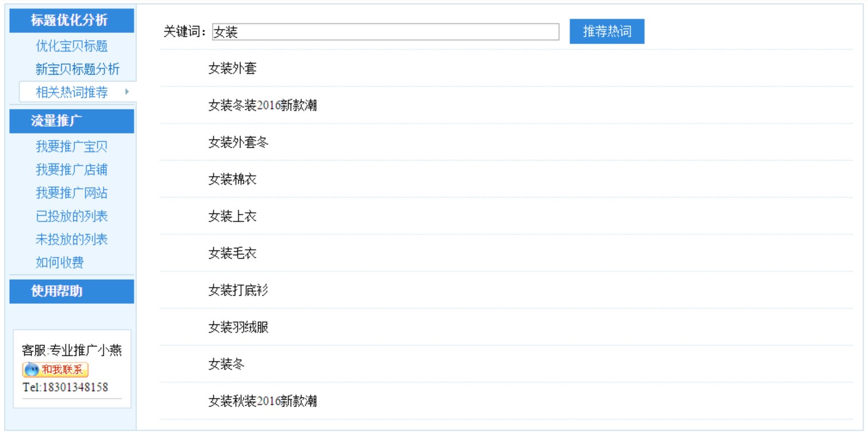Select keyword 女装冬
The width and height of the screenshot is (868, 434).
click(x=226, y=364)
